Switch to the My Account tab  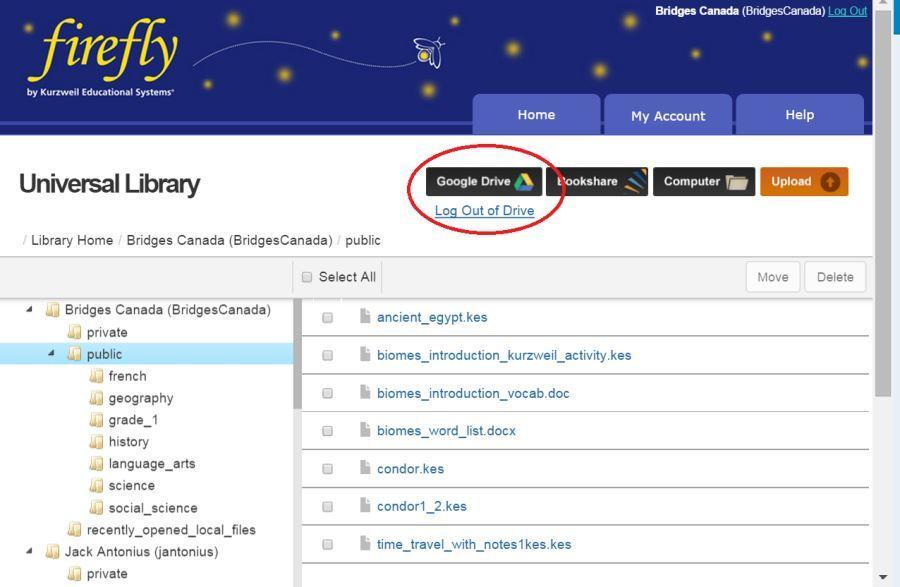[668, 116]
